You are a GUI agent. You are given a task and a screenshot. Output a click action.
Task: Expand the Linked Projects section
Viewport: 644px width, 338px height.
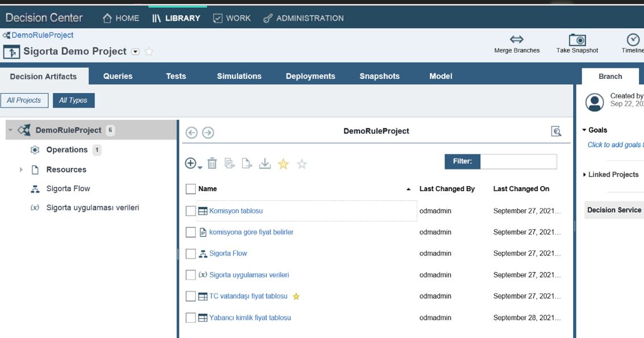584,175
